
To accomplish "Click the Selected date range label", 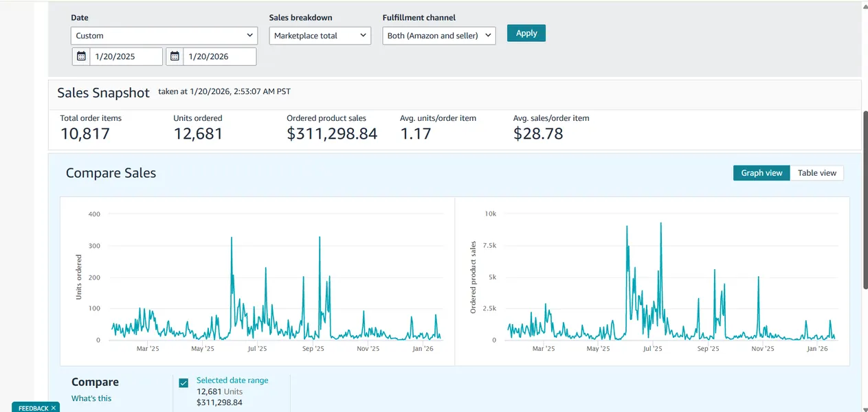I will (x=232, y=380).
